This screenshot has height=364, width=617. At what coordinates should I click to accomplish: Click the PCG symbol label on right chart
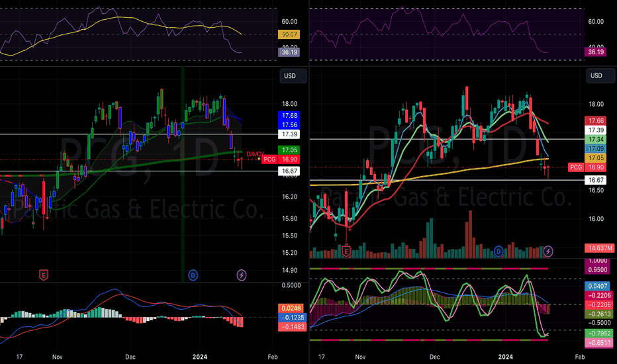pos(576,167)
